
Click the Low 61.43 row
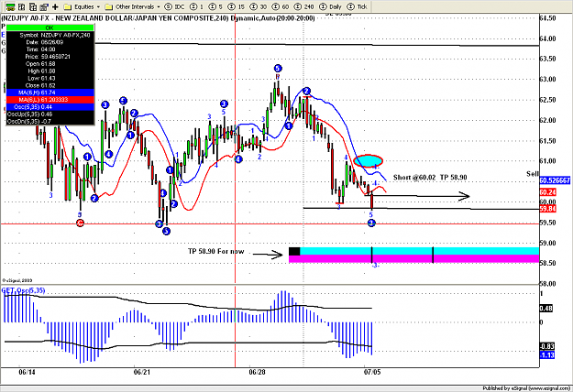coord(50,78)
